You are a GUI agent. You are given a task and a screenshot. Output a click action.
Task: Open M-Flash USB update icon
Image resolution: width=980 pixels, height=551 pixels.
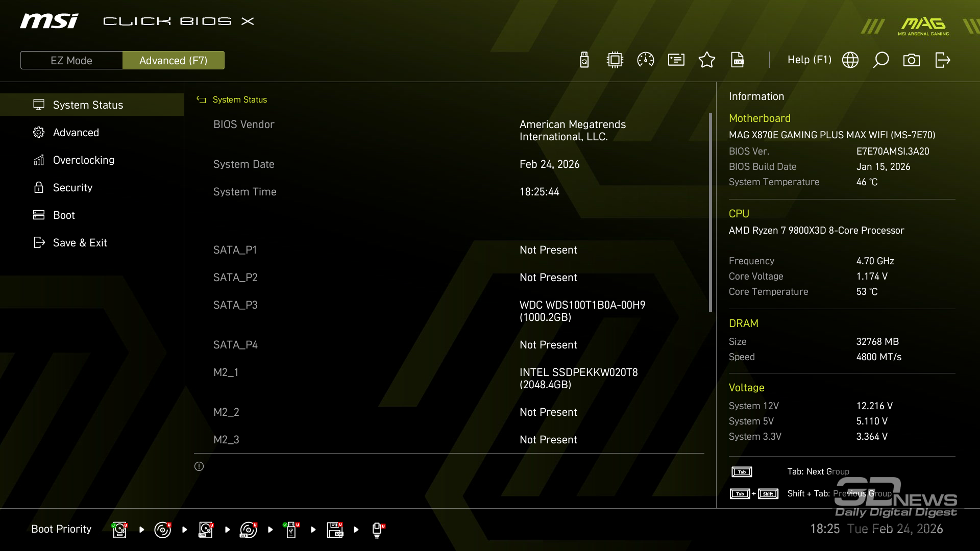coord(584,60)
